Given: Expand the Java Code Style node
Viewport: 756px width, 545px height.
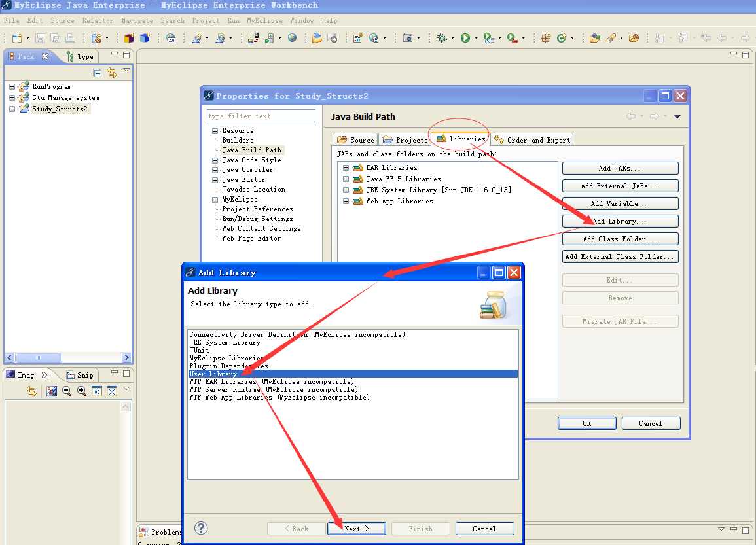Looking at the screenshot, I should [215, 160].
